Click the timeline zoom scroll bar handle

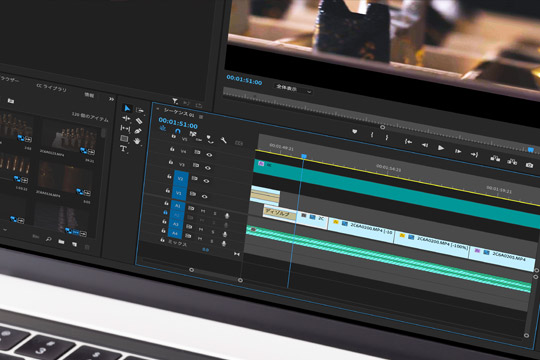[216, 275]
